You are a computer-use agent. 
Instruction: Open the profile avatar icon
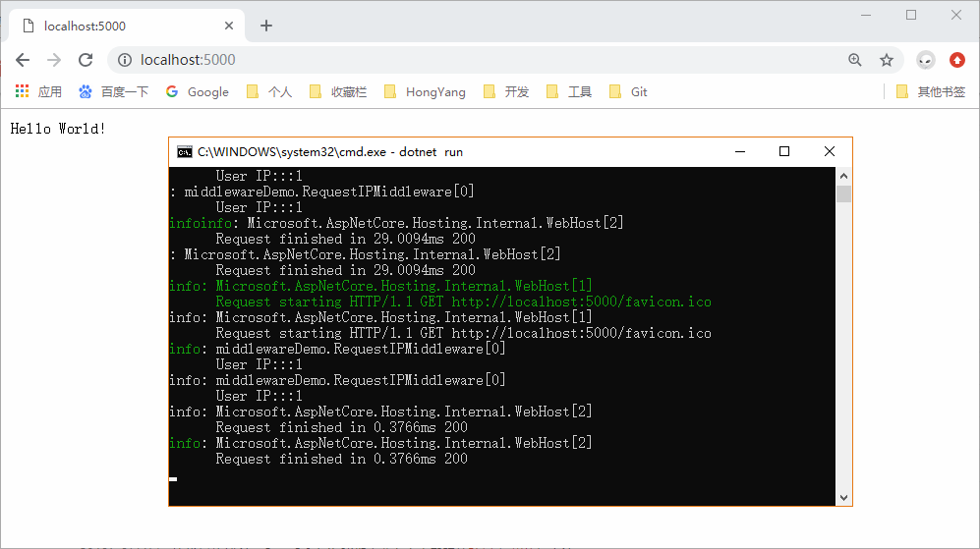coord(926,60)
